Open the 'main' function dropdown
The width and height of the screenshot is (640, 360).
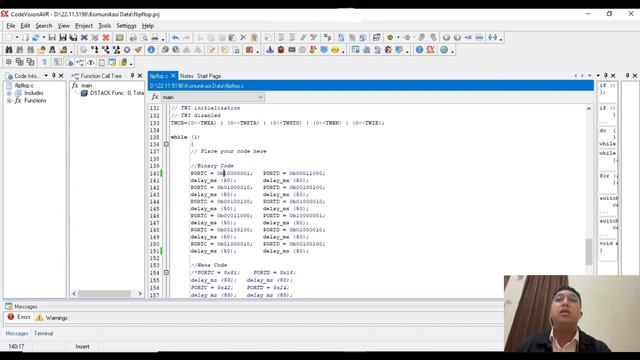coord(260,97)
